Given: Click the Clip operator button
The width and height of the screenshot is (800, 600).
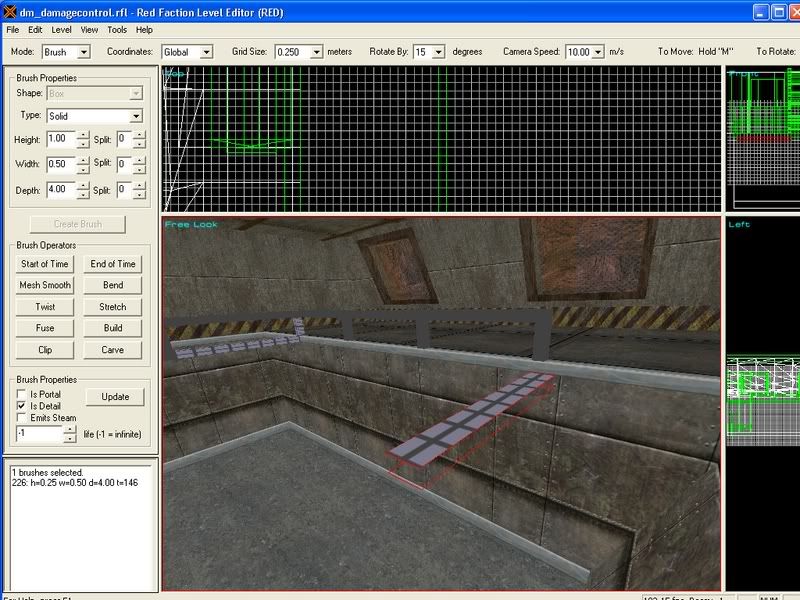Looking at the screenshot, I should point(45,350).
